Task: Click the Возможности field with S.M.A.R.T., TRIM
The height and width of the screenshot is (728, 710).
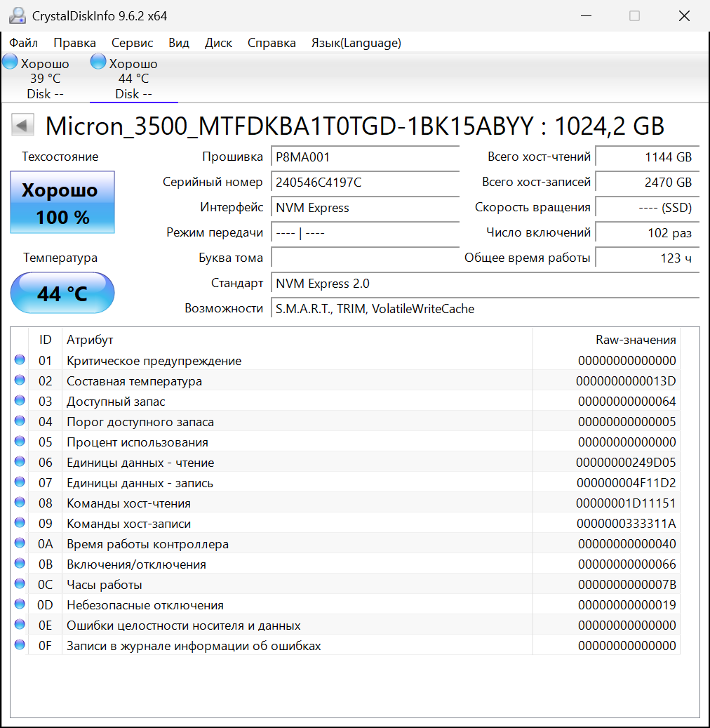Action: tap(485, 309)
